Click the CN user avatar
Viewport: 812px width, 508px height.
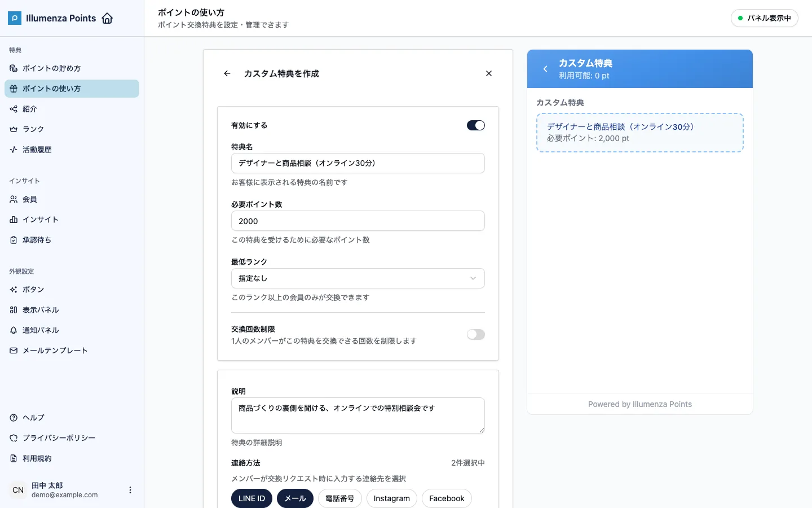click(x=18, y=490)
